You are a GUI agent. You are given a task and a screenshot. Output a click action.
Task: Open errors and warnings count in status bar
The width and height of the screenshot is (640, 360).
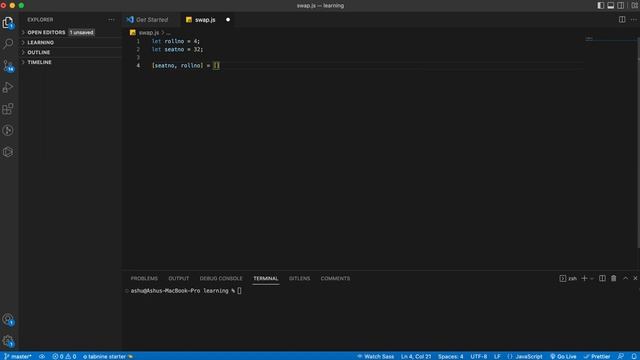click(x=64, y=356)
